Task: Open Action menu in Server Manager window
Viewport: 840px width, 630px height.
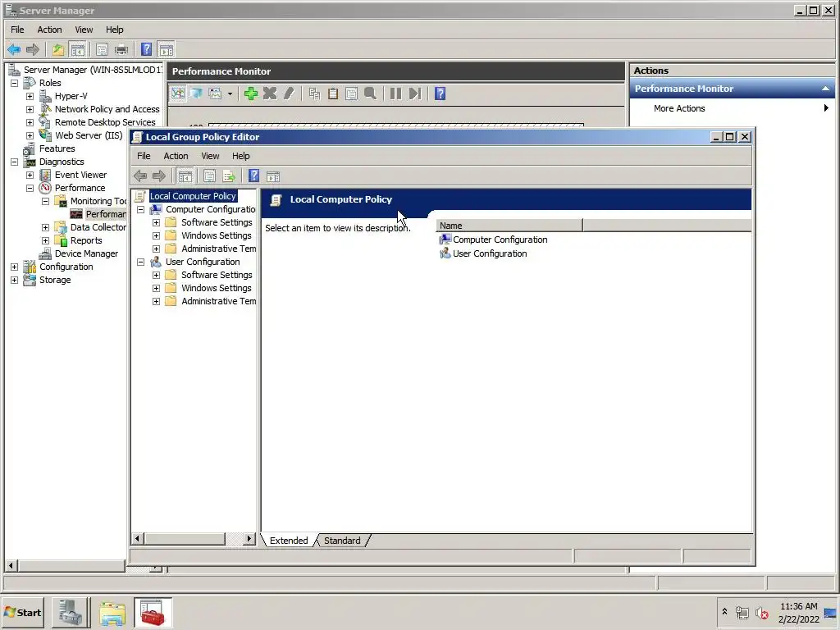Action: click(x=49, y=30)
